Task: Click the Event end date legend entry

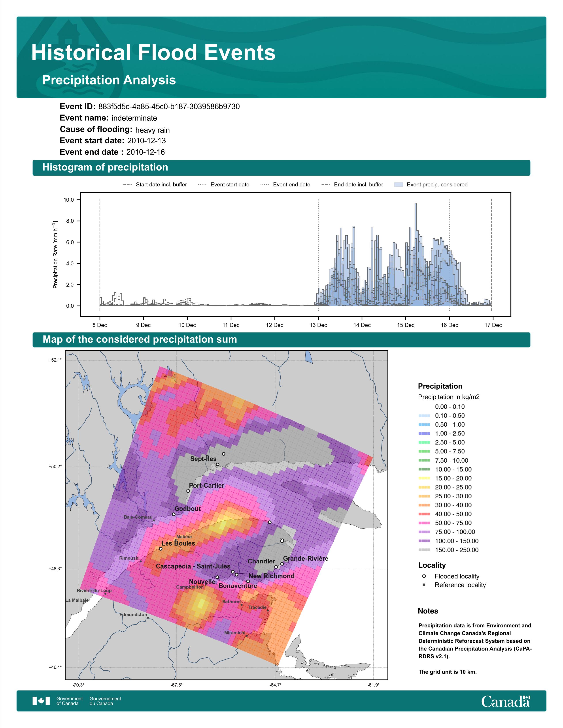Action: 285,184
